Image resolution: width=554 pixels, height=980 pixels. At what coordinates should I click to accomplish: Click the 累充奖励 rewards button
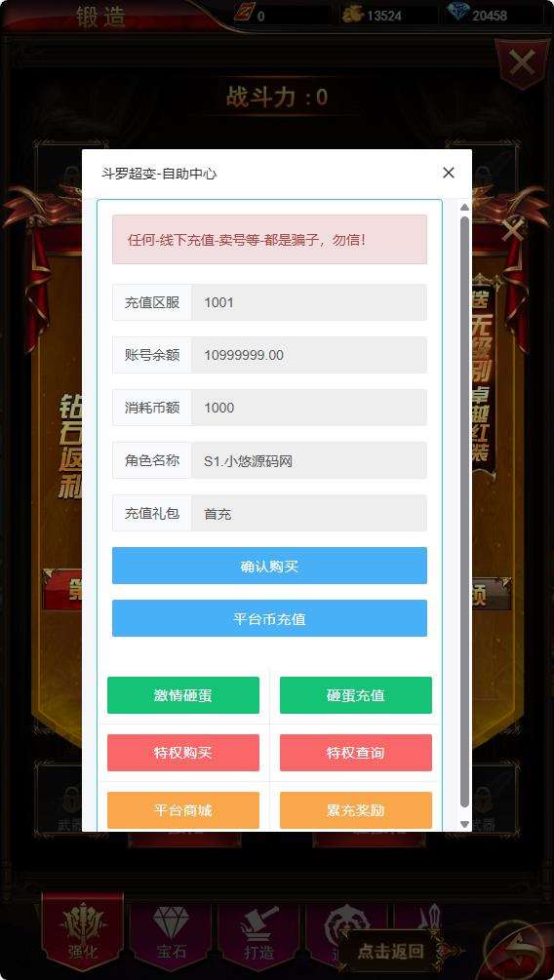pyautogui.click(x=356, y=810)
